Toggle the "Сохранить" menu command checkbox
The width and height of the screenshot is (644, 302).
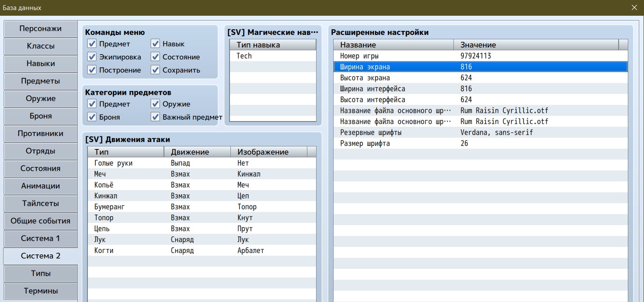(x=156, y=70)
